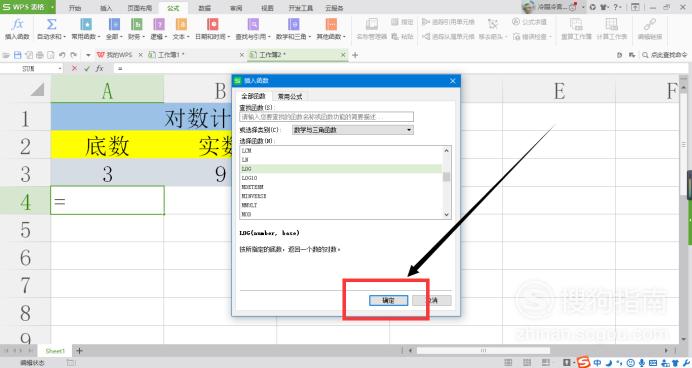The image size is (692, 368).
Task: Click the Sogou input method tray icon
Action: point(583,362)
